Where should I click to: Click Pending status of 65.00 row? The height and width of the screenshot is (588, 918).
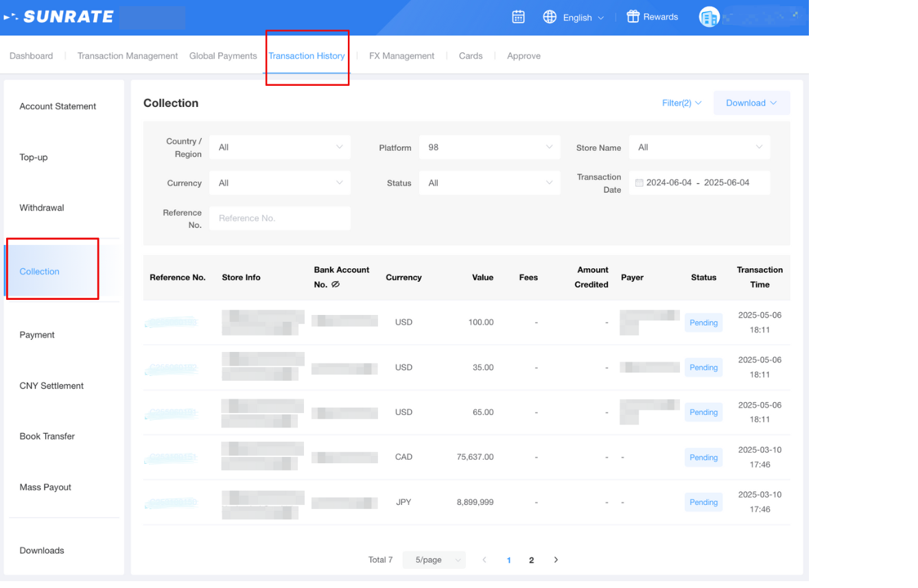(703, 412)
